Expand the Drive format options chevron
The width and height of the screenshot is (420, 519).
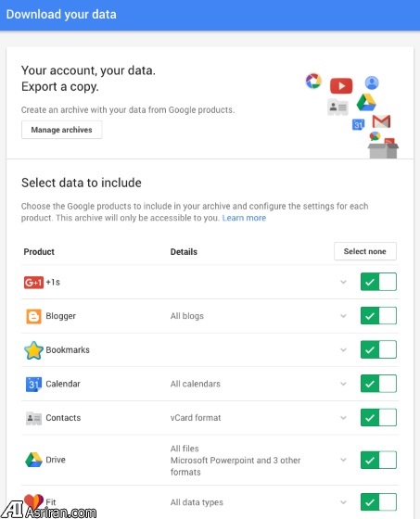pos(343,460)
